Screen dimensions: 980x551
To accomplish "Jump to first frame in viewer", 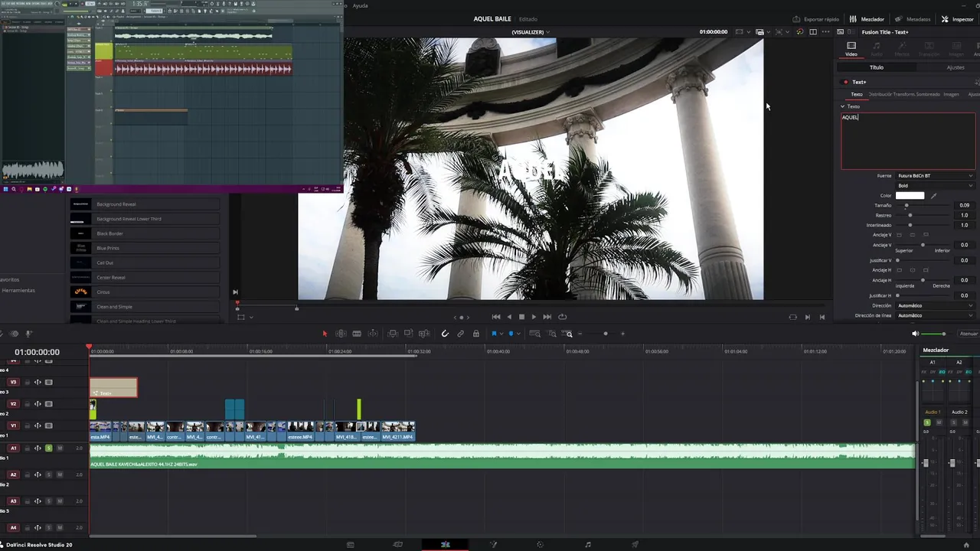I will pyautogui.click(x=496, y=317).
